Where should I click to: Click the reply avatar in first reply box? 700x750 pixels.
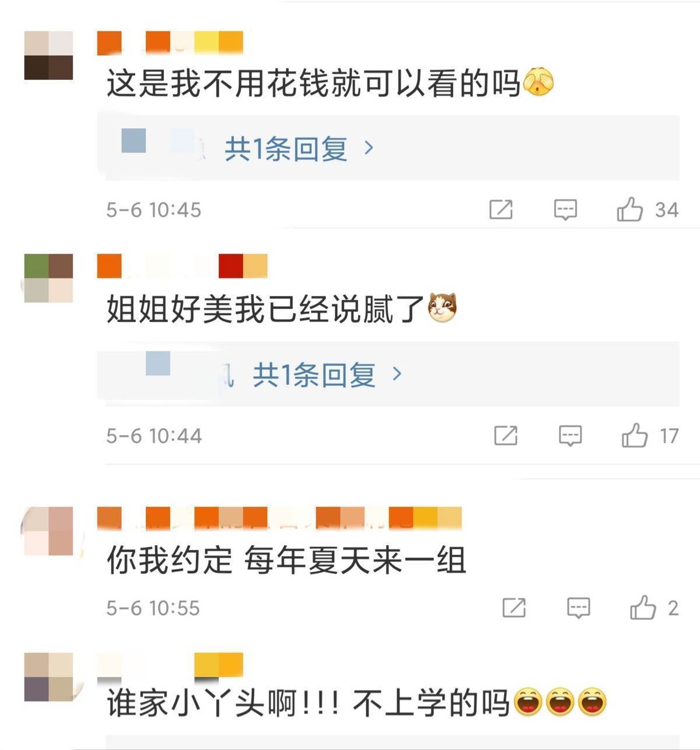click(x=134, y=141)
